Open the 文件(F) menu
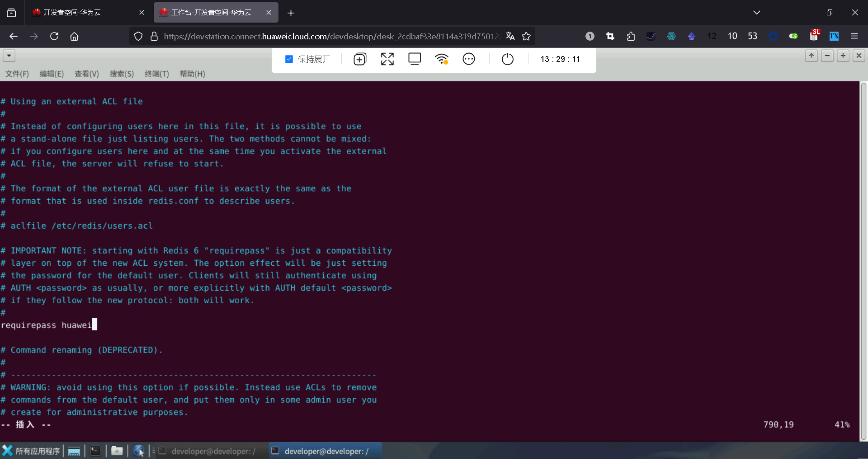This screenshot has height=461, width=868. click(17, 74)
